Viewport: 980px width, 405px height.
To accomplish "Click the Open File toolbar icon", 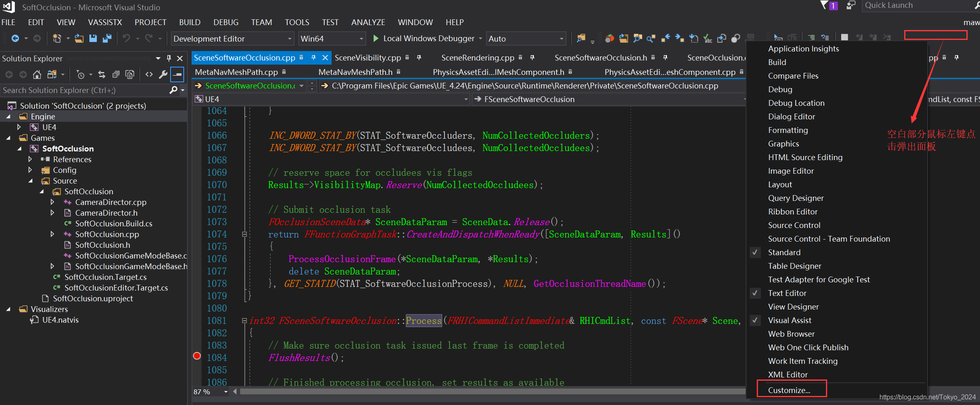I will point(79,38).
